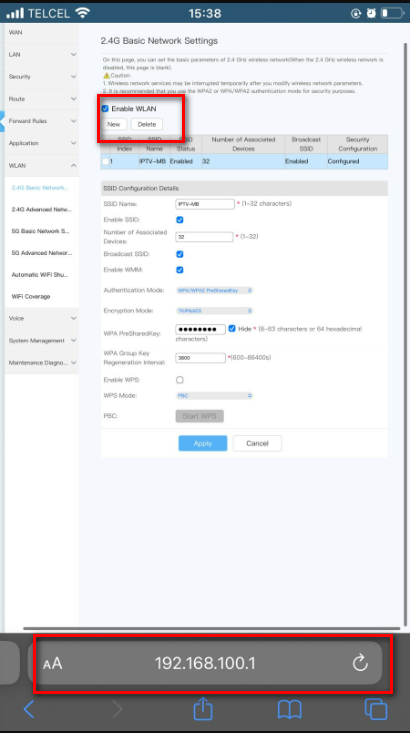Open the Authentication Mode dropdown

[214, 290]
